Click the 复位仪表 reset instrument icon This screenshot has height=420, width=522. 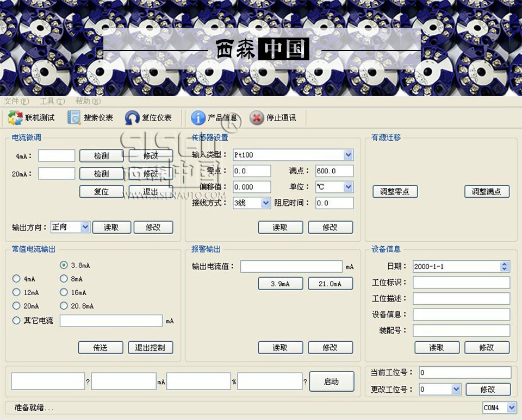pyautogui.click(x=132, y=118)
